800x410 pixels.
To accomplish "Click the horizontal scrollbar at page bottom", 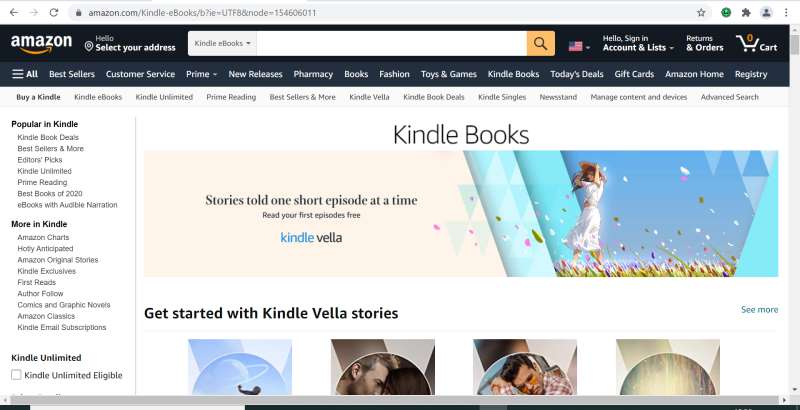I will tap(395, 400).
